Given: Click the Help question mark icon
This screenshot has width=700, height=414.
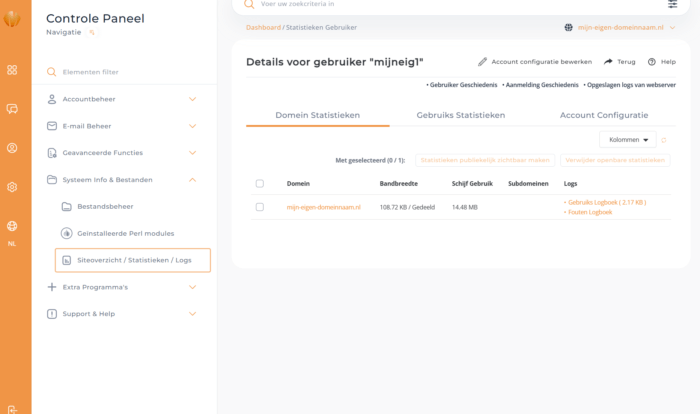Looking at the screenshot, I should [x=652, y=62].
